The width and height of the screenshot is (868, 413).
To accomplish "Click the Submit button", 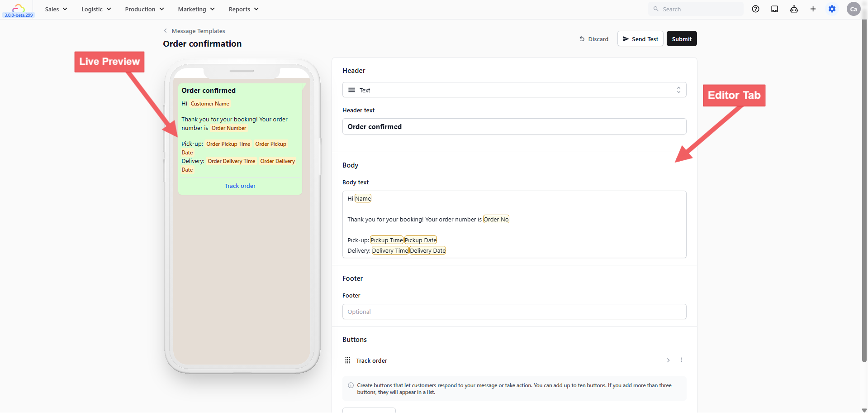I will (x=682, y=39).
